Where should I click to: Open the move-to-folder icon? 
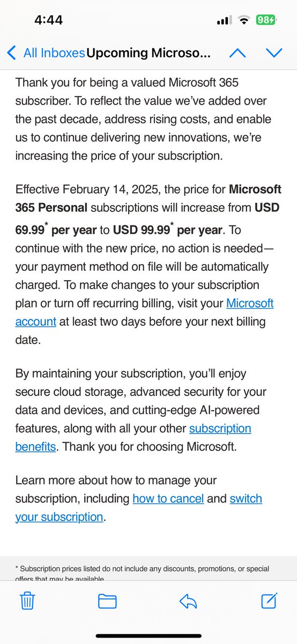107,601
